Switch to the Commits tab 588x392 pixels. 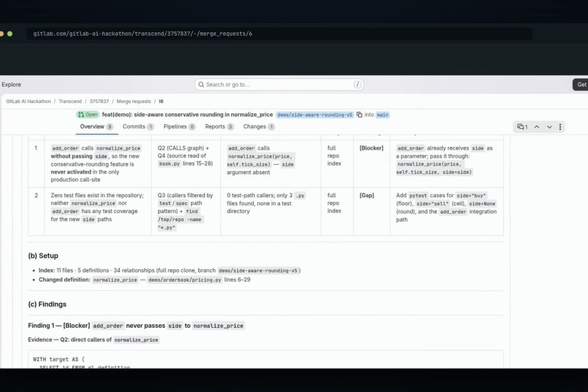138,127
